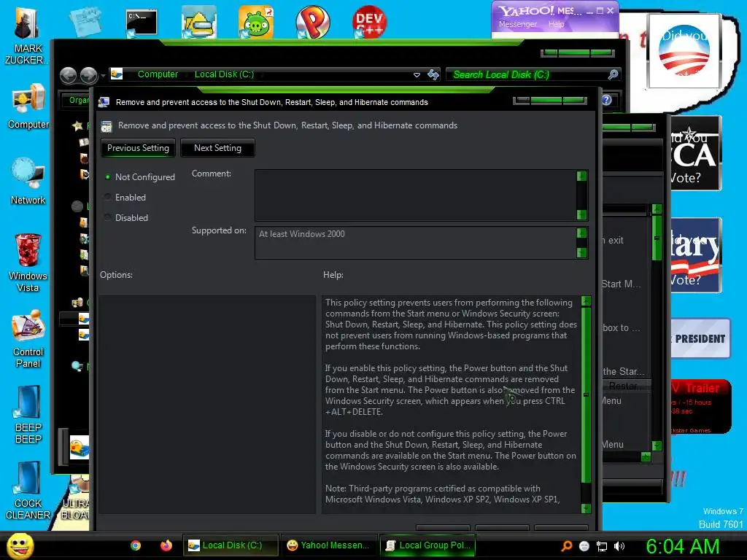The image size is (747, 560).
Task: Open Messenger menu in Yahoo window
Action: pos(518,24)
